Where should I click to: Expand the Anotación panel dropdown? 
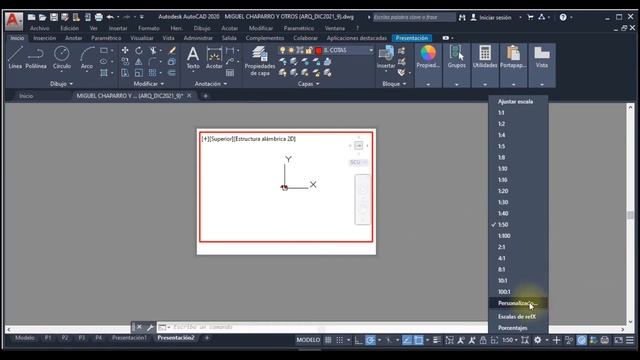211,84
